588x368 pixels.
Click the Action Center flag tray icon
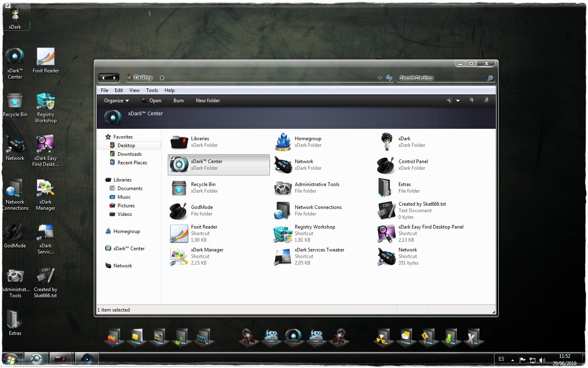(x=522, y=360)
